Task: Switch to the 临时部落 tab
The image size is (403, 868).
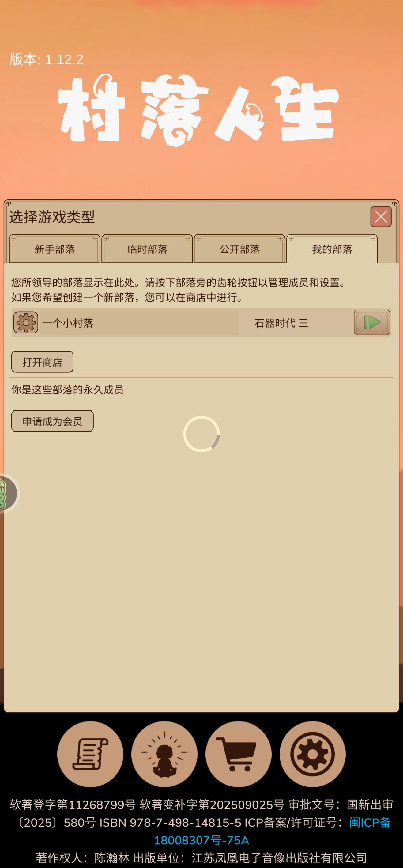Action: click(x=147, y=249)
